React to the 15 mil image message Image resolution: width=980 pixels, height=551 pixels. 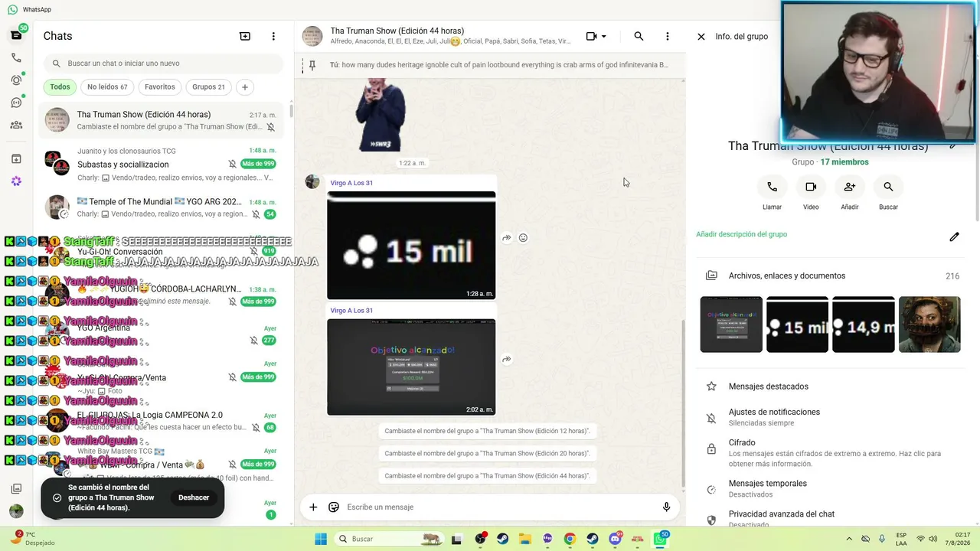coord(523,238)
